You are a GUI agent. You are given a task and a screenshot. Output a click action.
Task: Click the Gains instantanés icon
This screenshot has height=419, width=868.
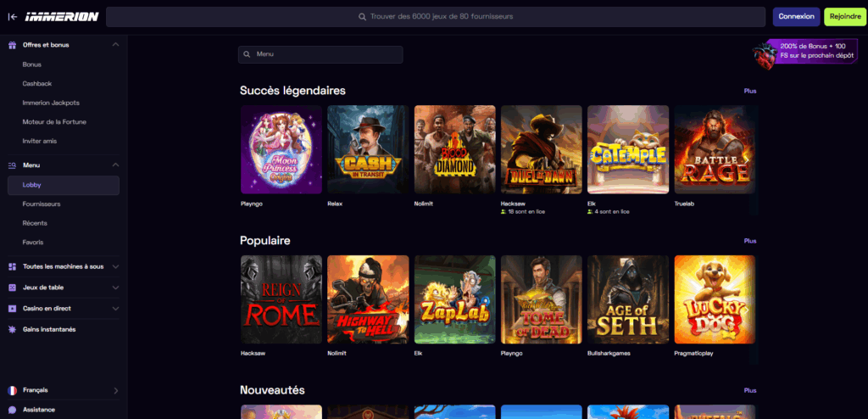click(x=12, y=330)
